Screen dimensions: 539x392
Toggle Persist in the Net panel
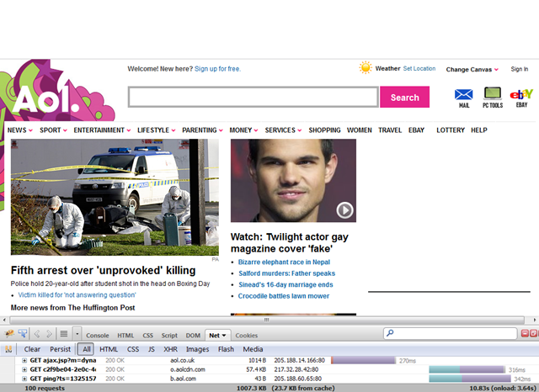(60, 349)
